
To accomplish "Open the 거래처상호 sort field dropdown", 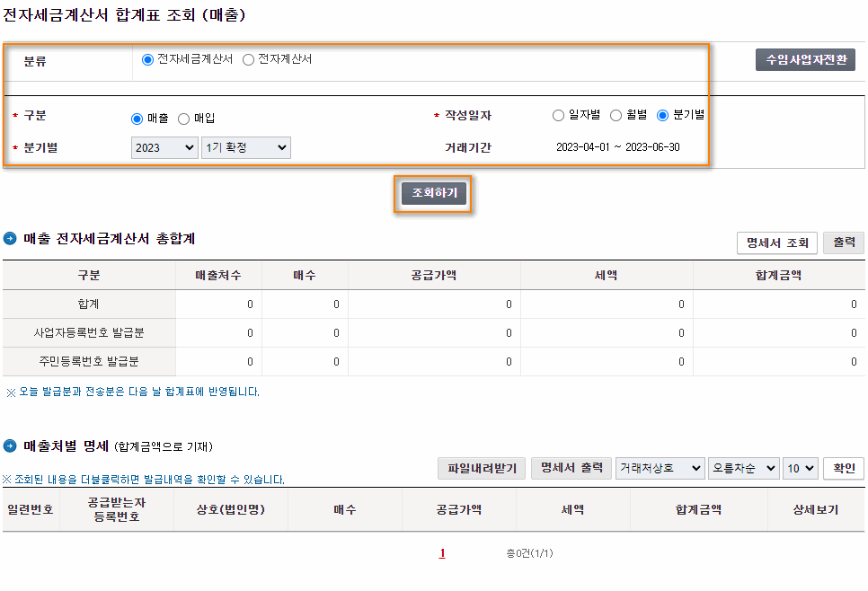I will point(660,468).
